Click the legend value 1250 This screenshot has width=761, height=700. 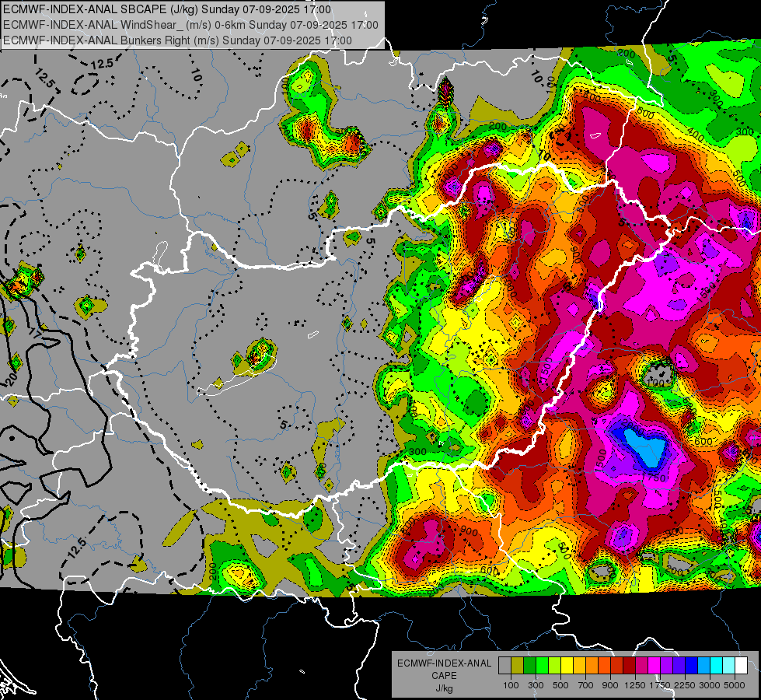tap(635, 685)
